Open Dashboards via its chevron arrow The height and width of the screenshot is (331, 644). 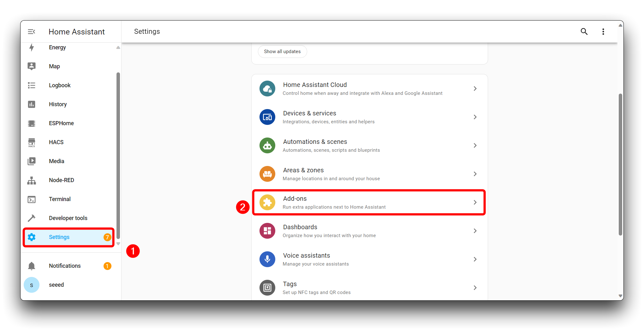click(475, 231)
